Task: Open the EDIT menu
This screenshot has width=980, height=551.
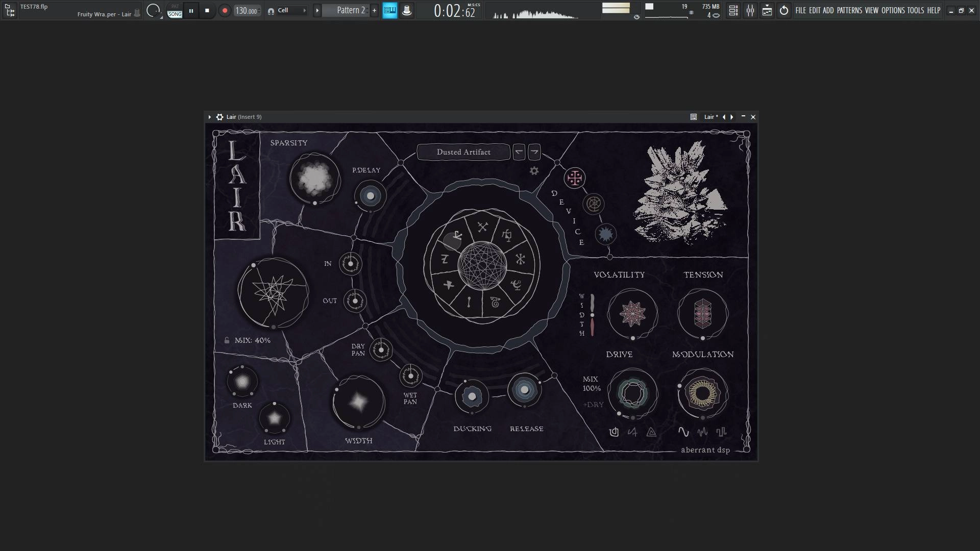Action: (815, 10)
